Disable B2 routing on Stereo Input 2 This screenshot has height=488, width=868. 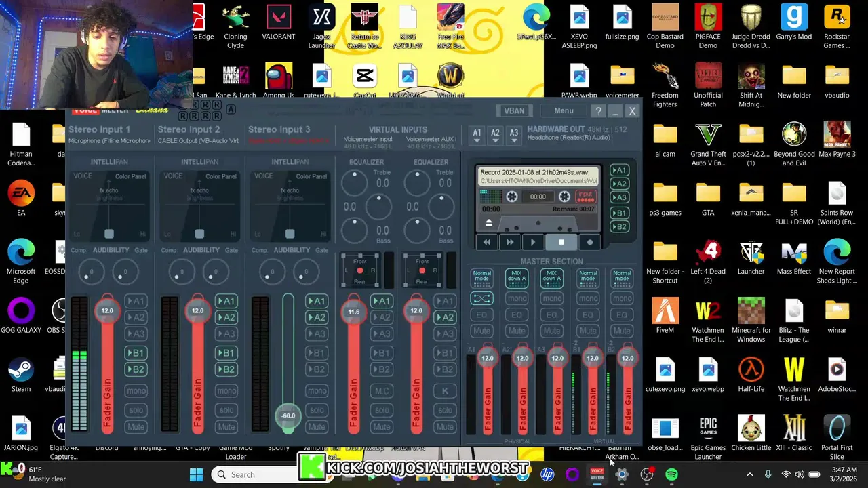(226, 369)
